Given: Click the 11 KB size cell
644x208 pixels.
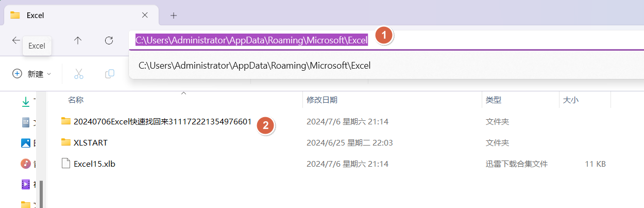Looking at the screenshot, I should 595,164.
